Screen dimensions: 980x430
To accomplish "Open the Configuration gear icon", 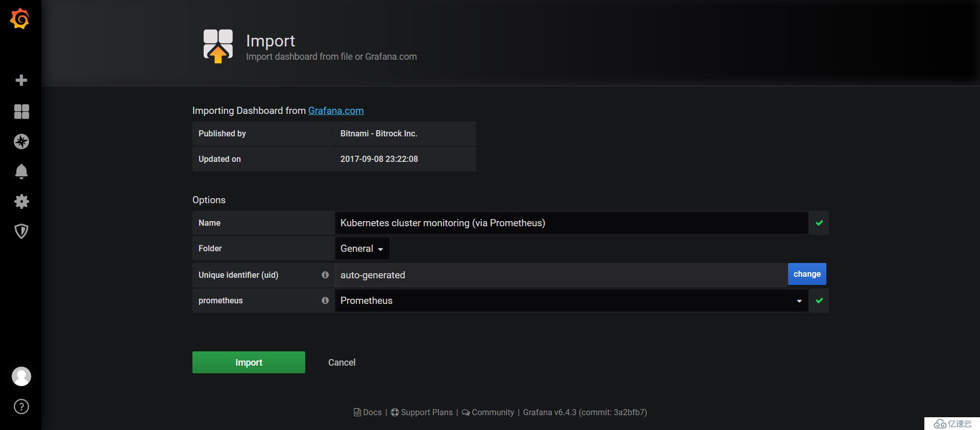I will click(21, 201).
